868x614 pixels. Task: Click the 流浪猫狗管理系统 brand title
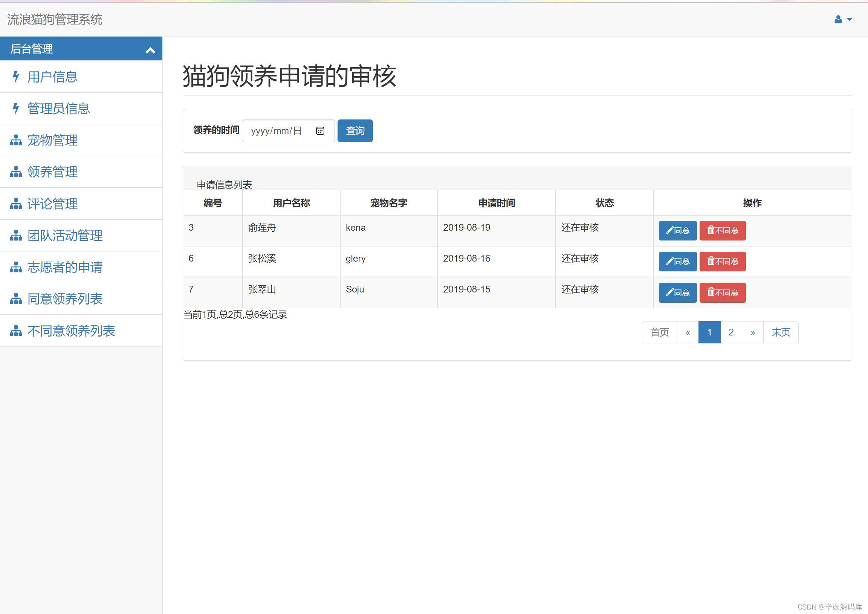click(x=55, y=19)
